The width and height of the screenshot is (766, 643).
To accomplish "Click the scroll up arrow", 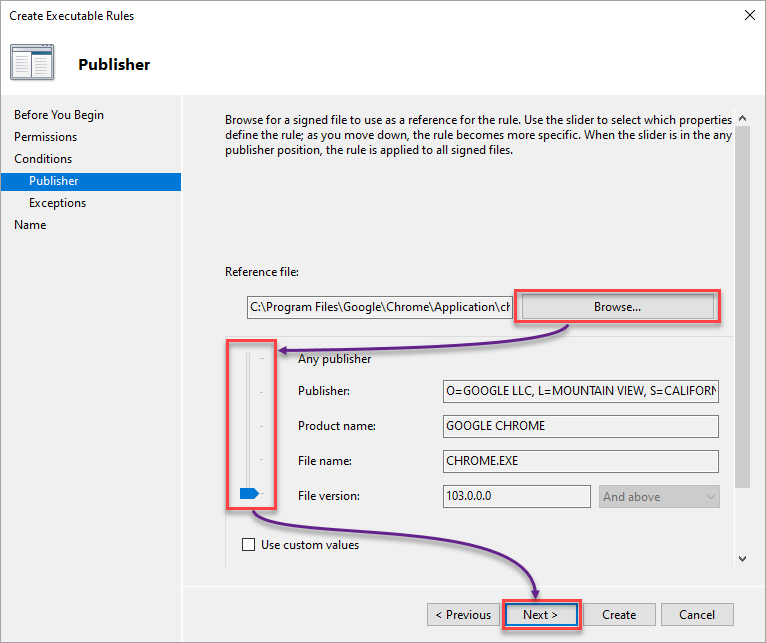I will (x=743, y=118).
